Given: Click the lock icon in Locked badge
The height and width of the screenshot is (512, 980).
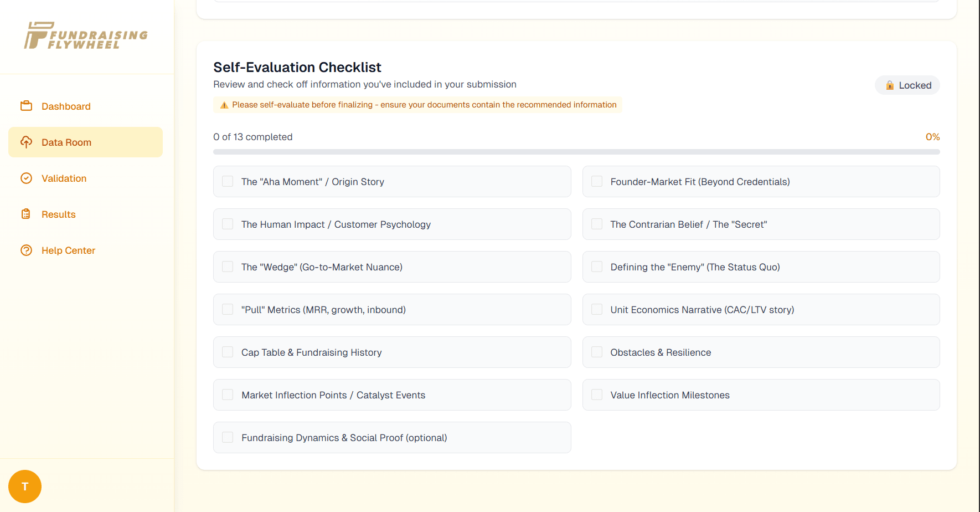Looking at the screenshot, I should pos(890,85).
